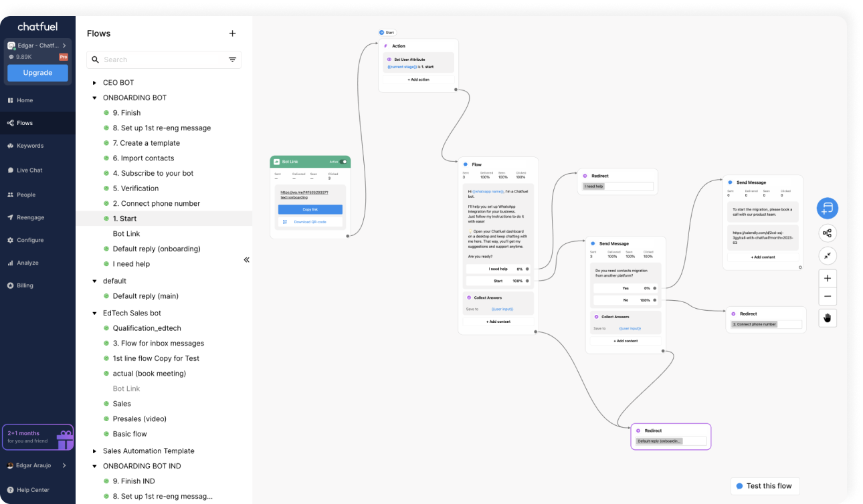
Task: Click Copy link in Bot Link card
Action: point(310,209)
